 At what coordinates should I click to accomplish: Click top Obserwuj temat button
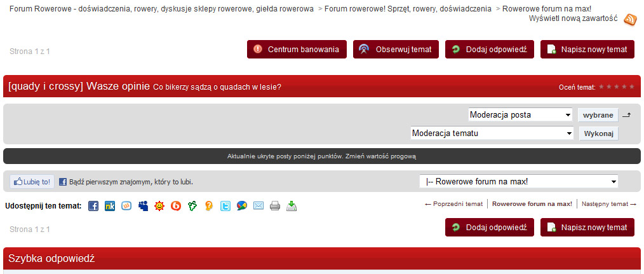[x=396, y=50]
